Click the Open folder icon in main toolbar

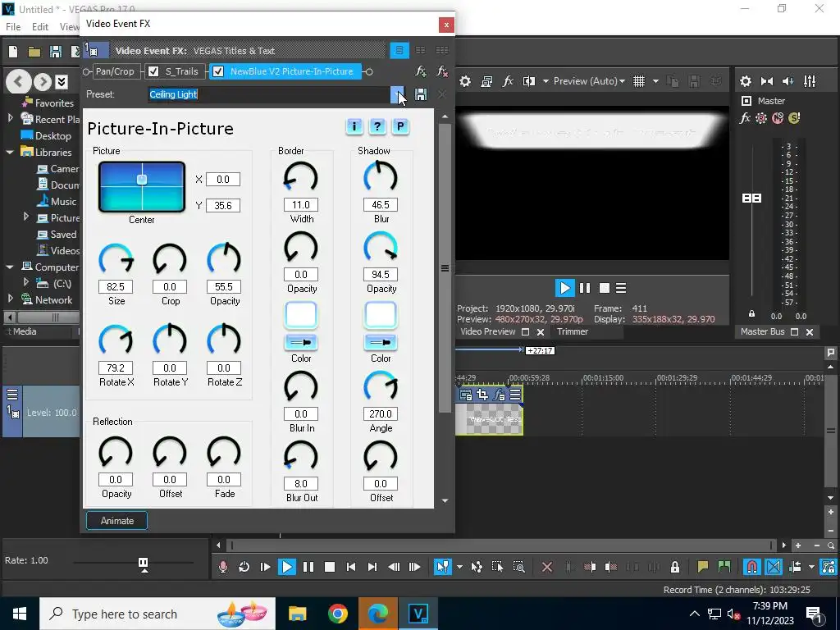[34, 52]
